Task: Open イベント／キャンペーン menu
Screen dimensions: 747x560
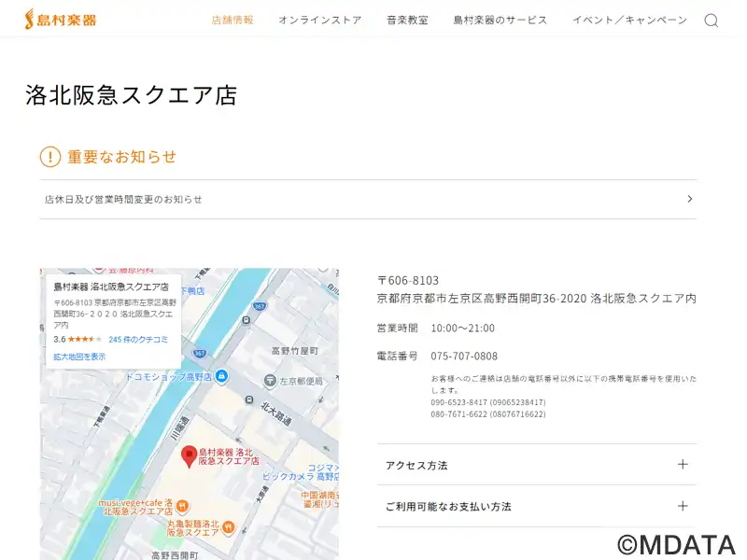Action: coord(629,20)
